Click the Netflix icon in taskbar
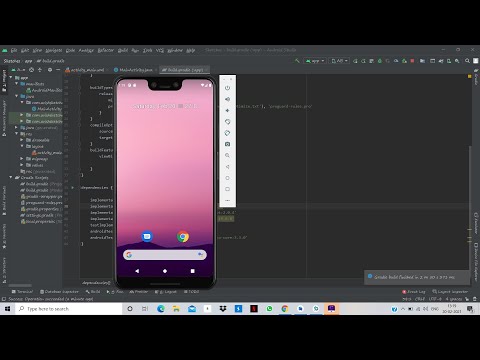The image size is (480, 360). [254, 309]
